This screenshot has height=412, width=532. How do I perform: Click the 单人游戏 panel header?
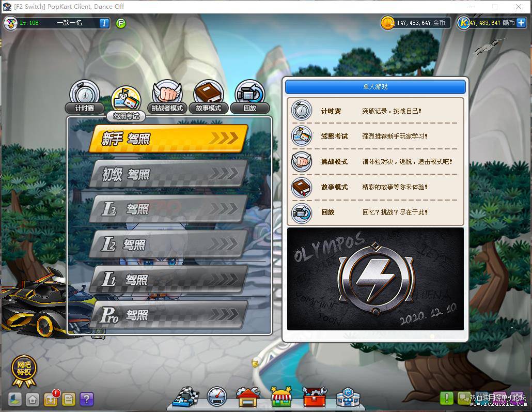pos(375,87)
